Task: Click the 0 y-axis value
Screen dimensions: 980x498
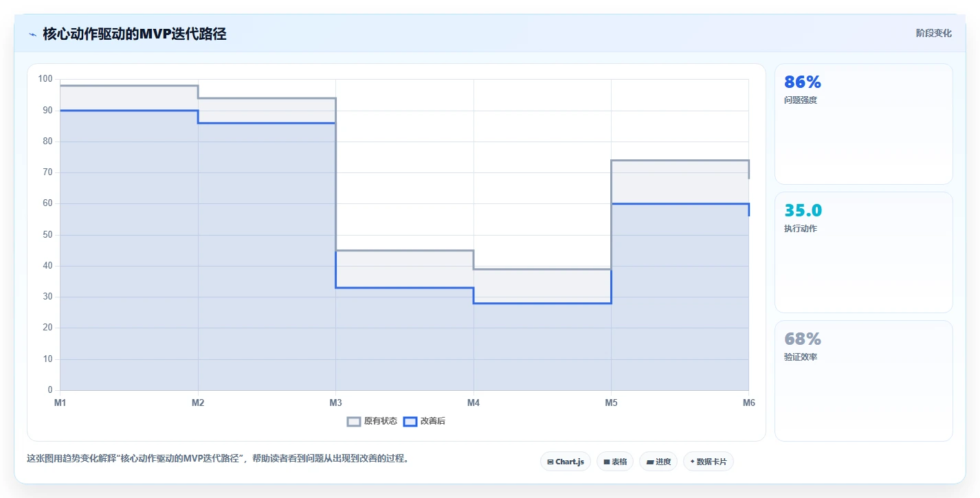Action: 50,390
